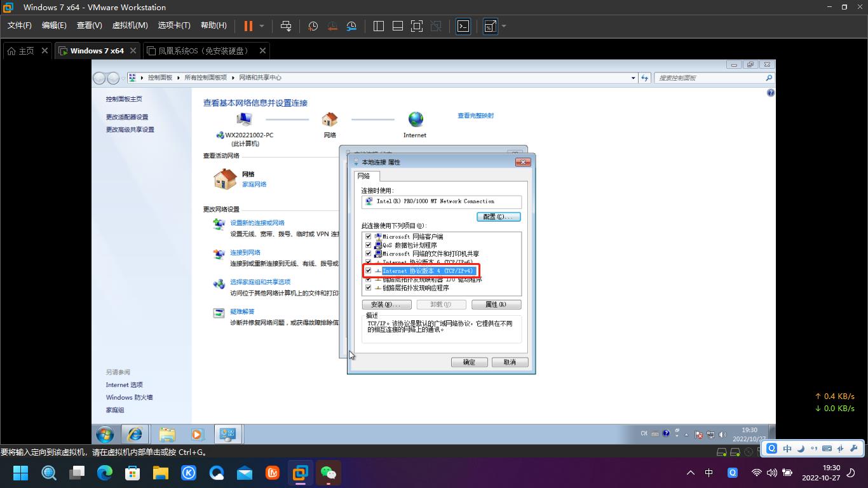Viewport: 868px width, 488px height.
Task: Open the snapshot manager icon
Action: pyautogui.click(x=352, y=26)
